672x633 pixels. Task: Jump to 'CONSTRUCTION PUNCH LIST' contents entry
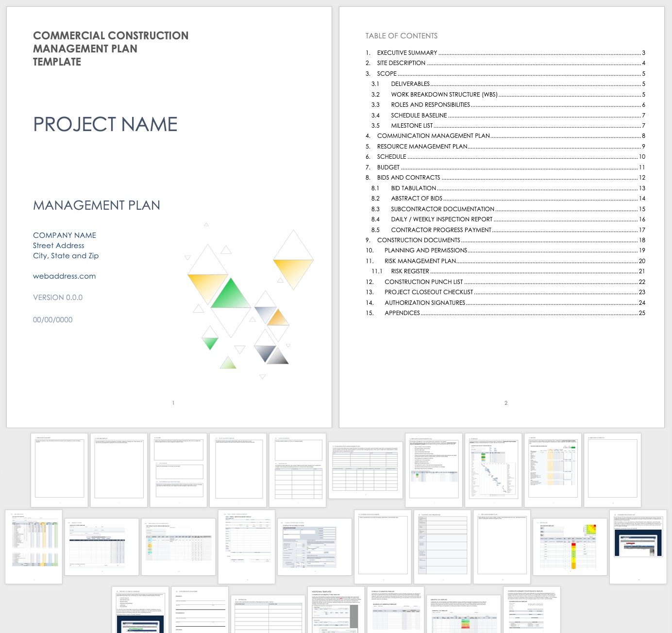click(x=505, y=282)
